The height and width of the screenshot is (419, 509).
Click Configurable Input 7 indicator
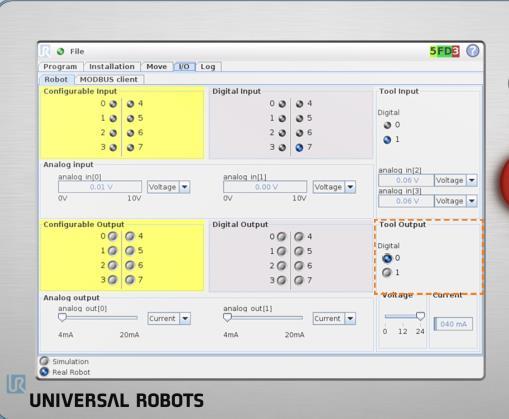tap(130, 147)
